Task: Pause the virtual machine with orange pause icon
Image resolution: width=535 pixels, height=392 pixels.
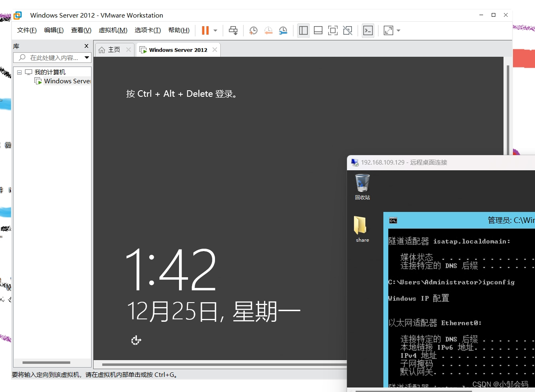Action: 205,30
